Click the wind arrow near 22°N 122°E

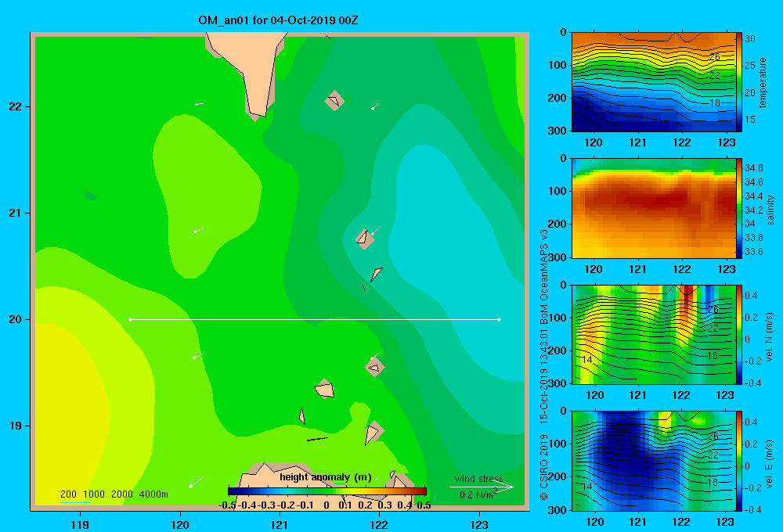pos(374,106)
